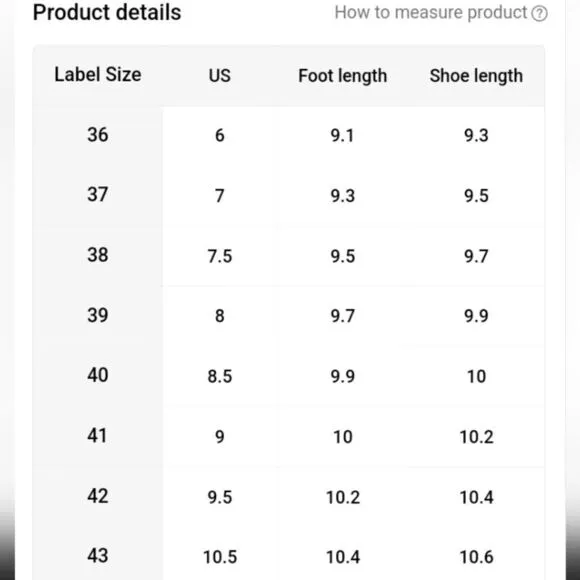Select label size 37 row

[x=289, y=195]
